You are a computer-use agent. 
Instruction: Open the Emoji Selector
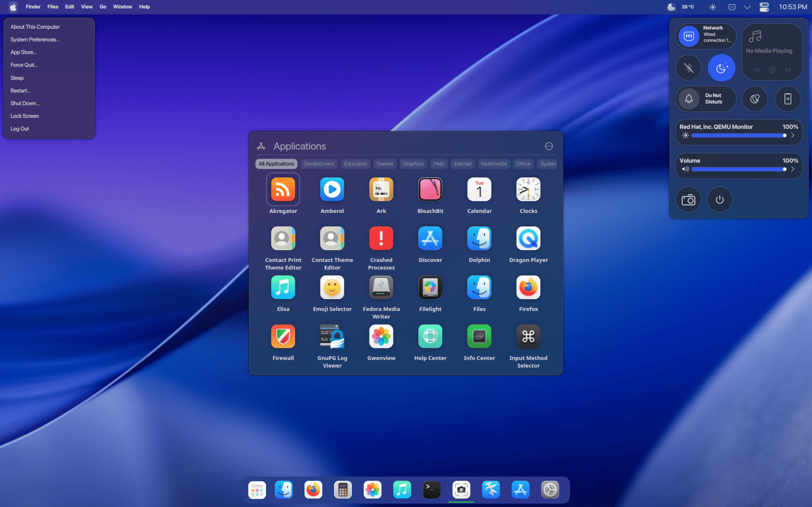click(332, 287)
